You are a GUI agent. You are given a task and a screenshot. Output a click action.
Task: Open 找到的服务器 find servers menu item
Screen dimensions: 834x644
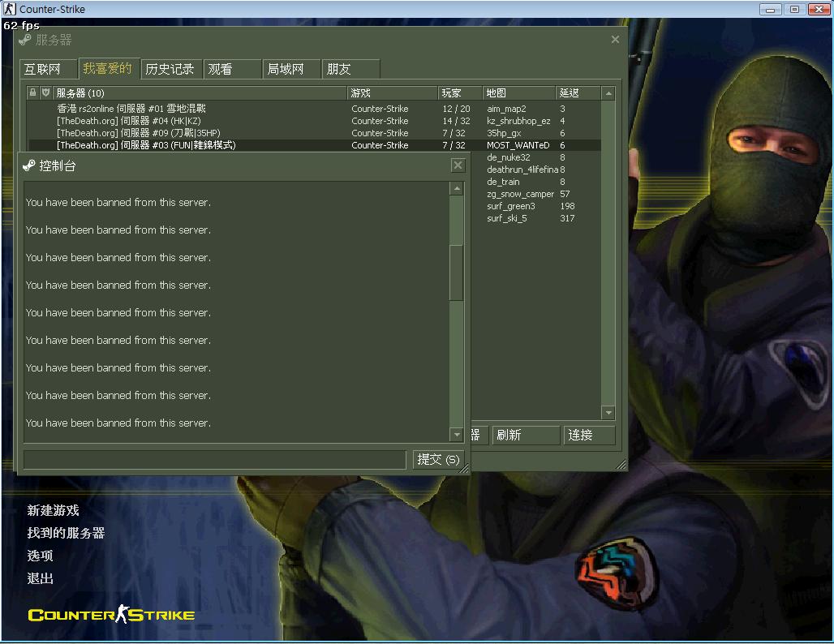pos(66,533)
